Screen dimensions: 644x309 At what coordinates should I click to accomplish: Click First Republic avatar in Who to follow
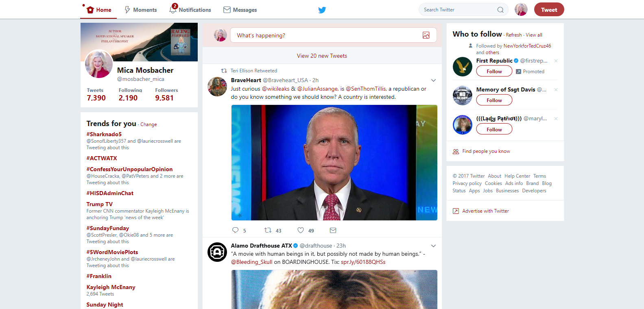tap(463, 67)
